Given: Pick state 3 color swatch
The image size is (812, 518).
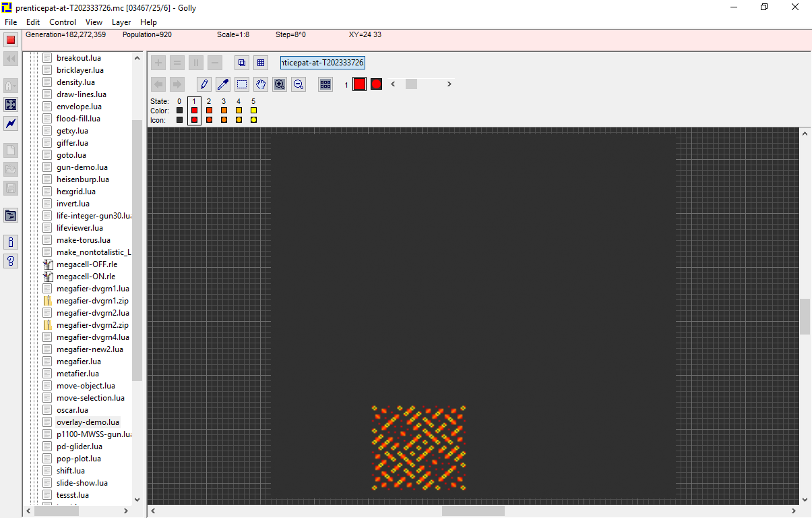Looking at the screenshot, I should pos(224,111).
